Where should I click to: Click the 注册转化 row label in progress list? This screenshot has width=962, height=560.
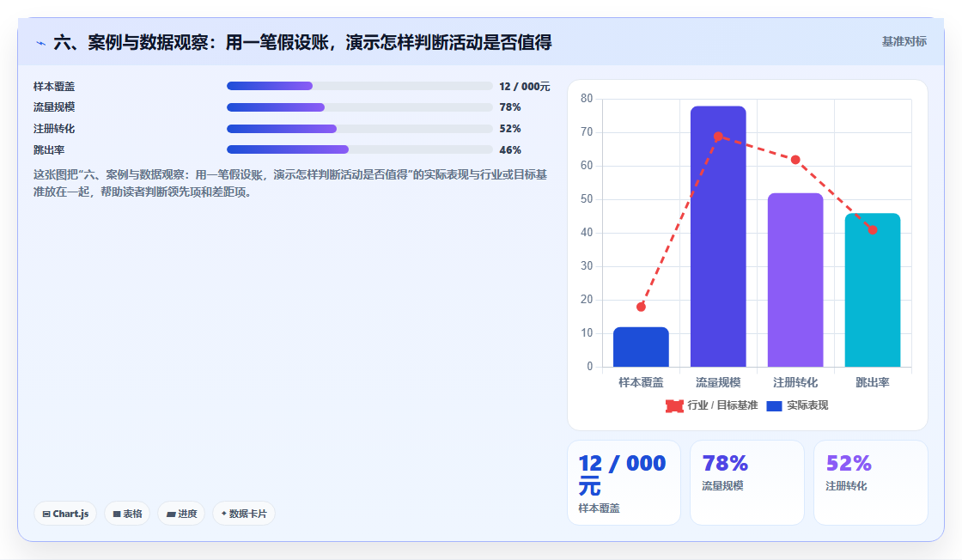[54, 129]
